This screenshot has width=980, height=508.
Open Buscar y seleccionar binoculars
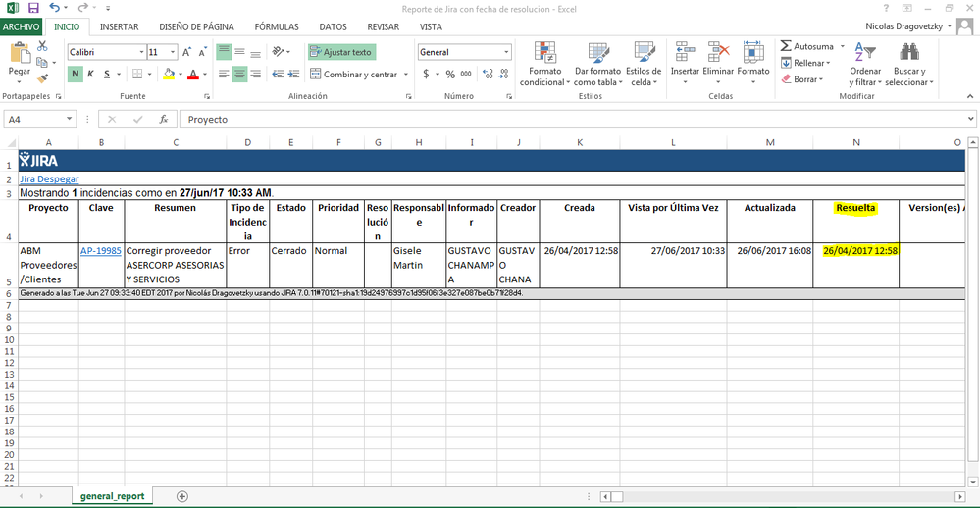point(909,65)
